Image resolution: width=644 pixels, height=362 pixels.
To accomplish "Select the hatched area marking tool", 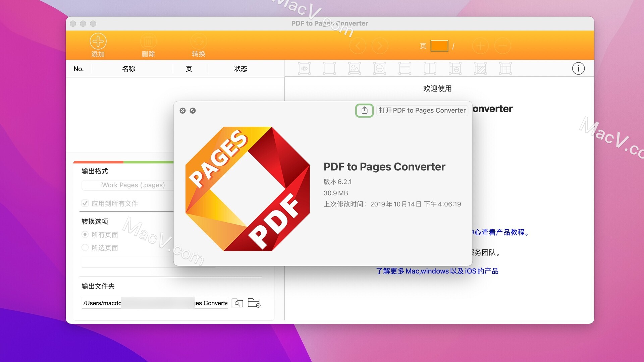I will [x=480, y=68].
